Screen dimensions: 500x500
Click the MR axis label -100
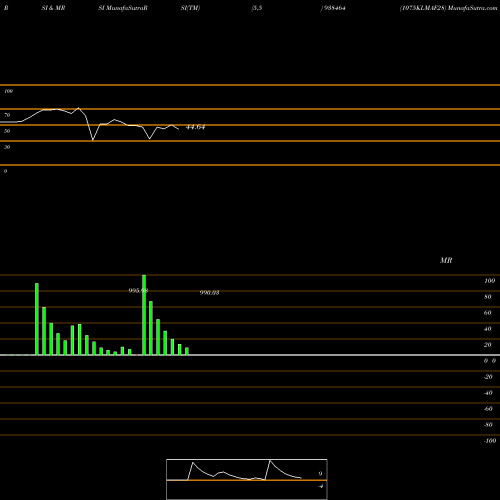(490, 441)
